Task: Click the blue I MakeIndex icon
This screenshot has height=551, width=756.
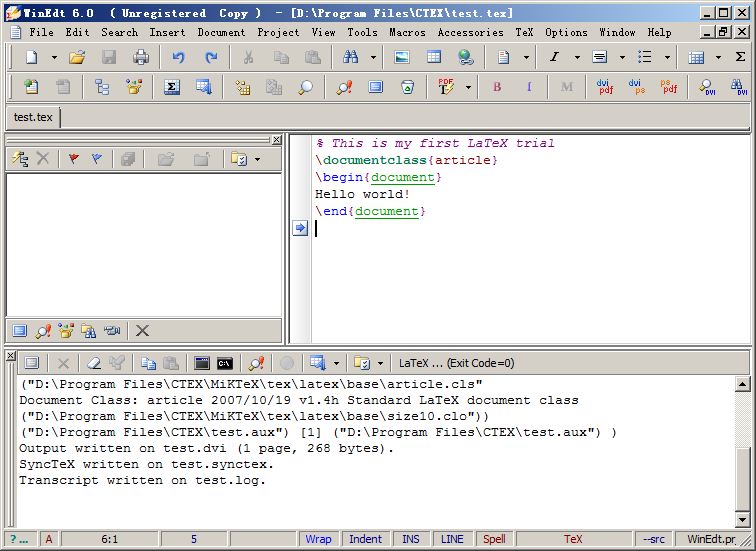Action: click(529, 87)
